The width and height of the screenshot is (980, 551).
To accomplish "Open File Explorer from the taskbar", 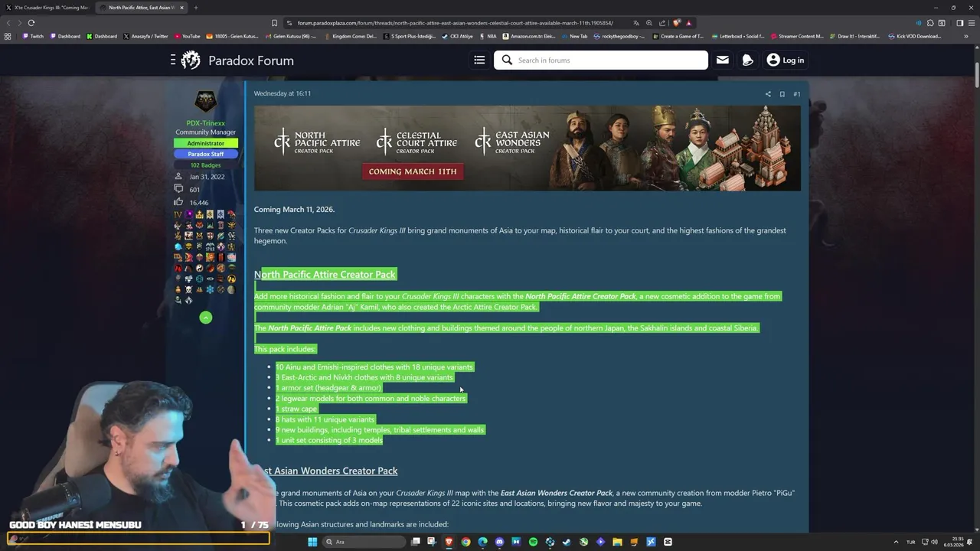I will coord(617,542).
